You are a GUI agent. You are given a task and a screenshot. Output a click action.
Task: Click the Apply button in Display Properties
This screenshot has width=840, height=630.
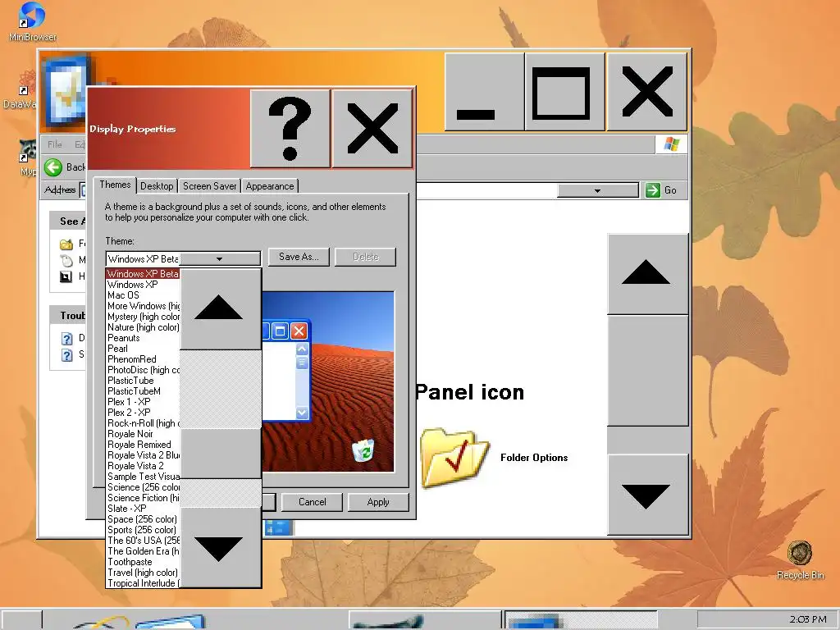click(x=378, y=502)
